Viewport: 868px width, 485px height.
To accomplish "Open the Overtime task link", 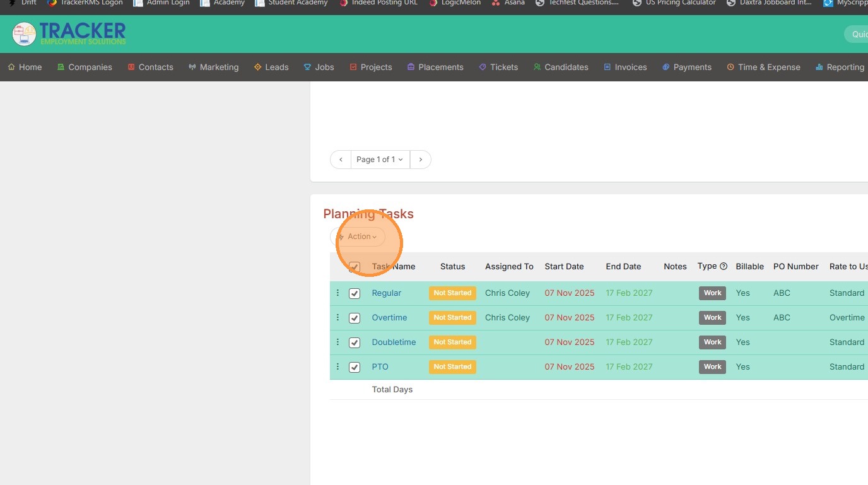I will pyautogui.click(x=389, y=317).
